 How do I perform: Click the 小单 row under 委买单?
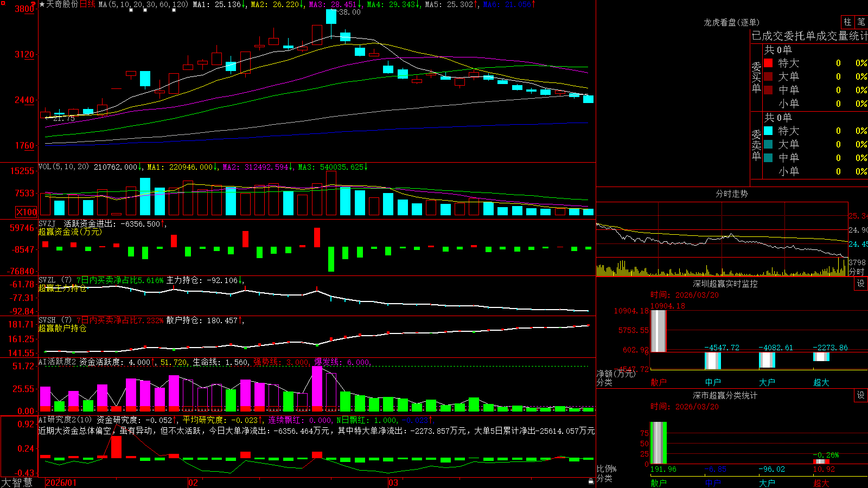[815, 104]
